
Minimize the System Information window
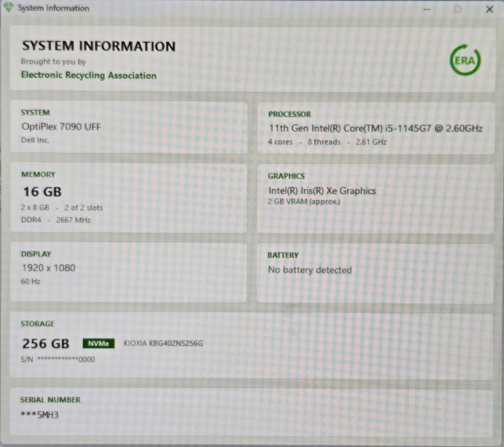427,10
